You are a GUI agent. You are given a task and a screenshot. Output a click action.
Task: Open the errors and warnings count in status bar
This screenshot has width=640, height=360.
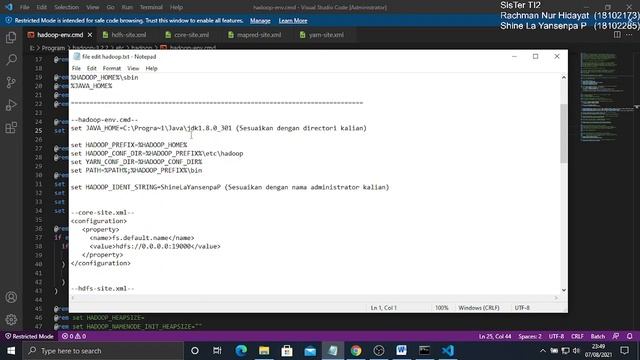pyautogui.click(x=74, y=336)
